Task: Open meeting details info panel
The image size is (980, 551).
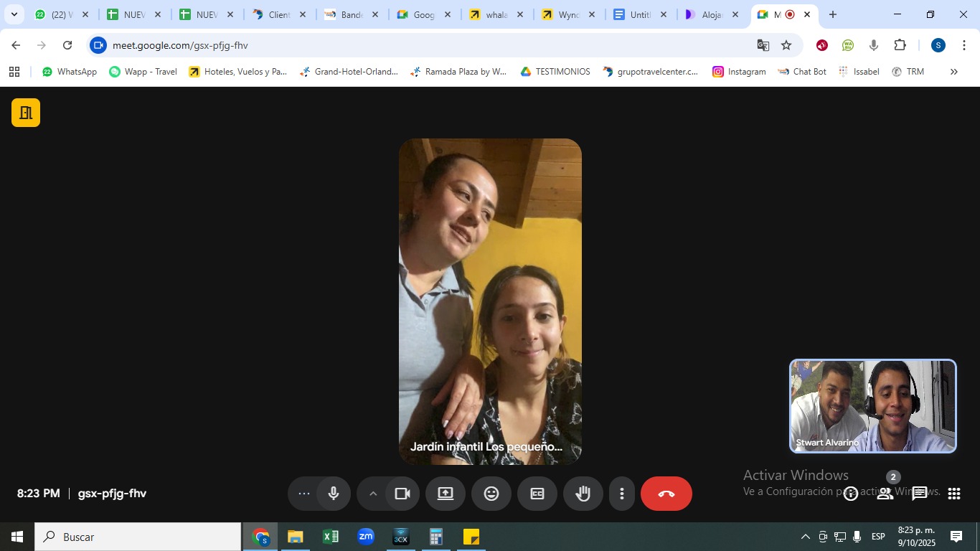Action: 851,494
